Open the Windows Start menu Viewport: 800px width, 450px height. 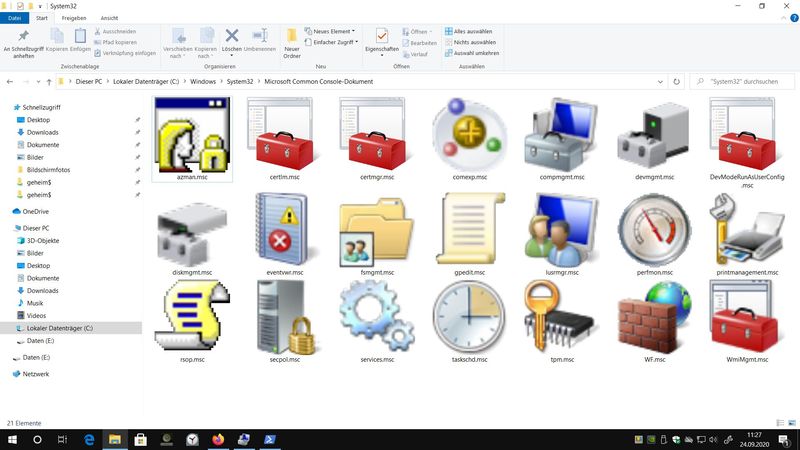click(x=11, y=439)
